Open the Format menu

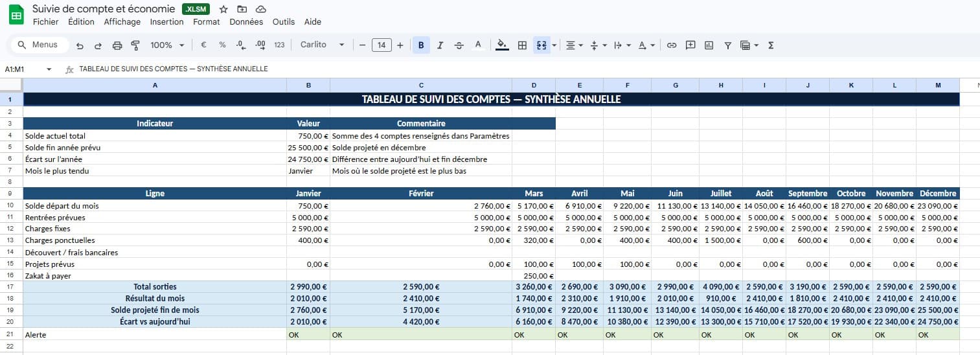pyautogui.click(x=206, y=22)
